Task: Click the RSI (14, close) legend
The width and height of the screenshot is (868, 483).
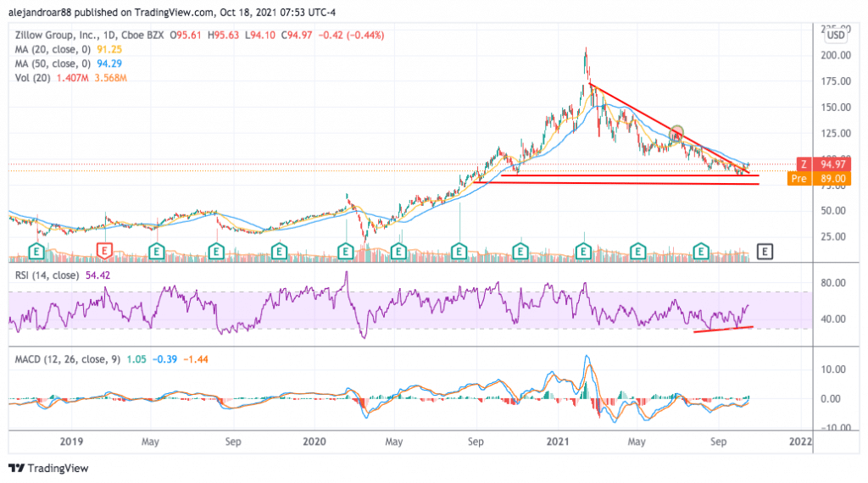Action: [x=47, y=275]
